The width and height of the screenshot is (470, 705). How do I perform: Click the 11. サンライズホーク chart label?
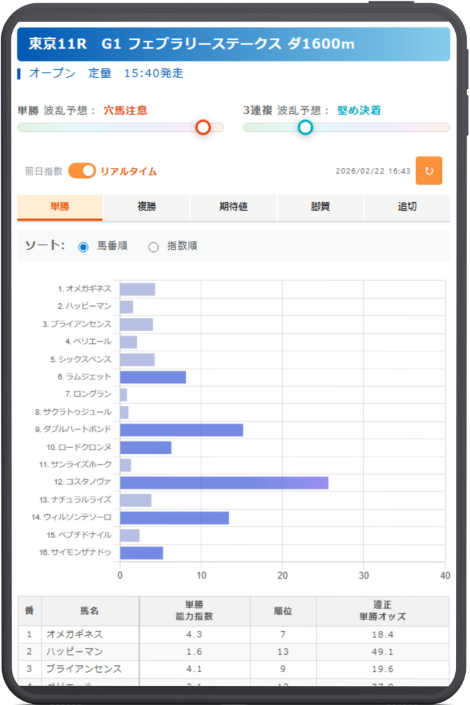75,464
